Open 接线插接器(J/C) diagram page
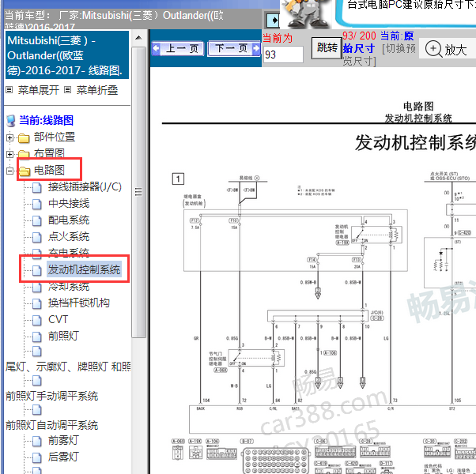This screenshot has height=474, width=476. [85, 186]
